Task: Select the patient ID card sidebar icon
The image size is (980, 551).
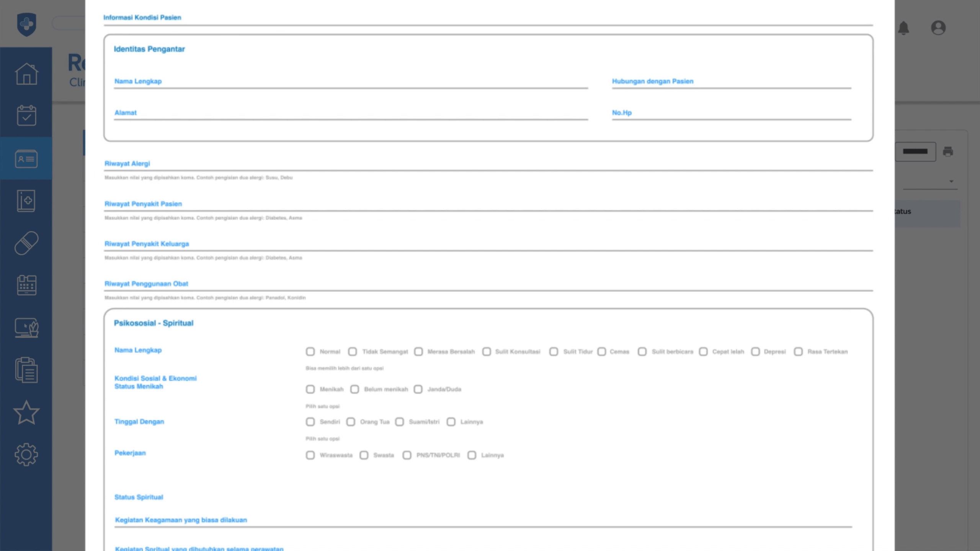Action: pos(26,158)
